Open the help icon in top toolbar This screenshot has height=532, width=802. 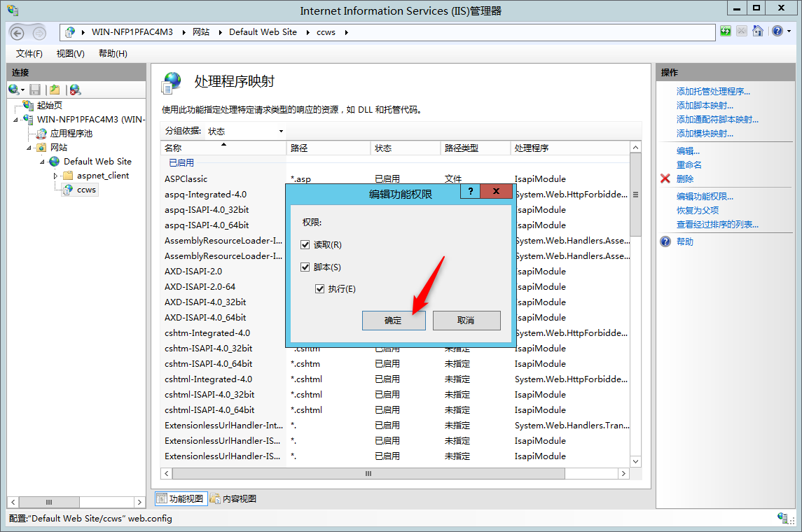[x=777, y=31]
